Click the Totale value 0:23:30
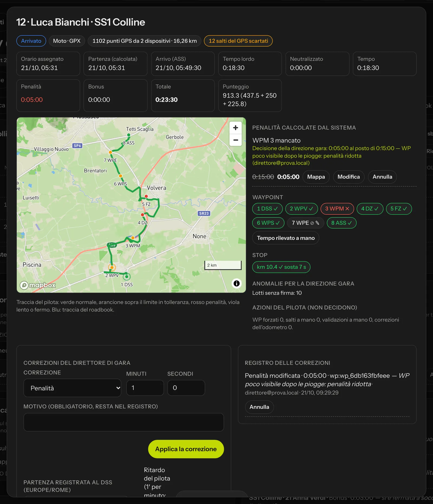433x504 pixels. [166, 100]
